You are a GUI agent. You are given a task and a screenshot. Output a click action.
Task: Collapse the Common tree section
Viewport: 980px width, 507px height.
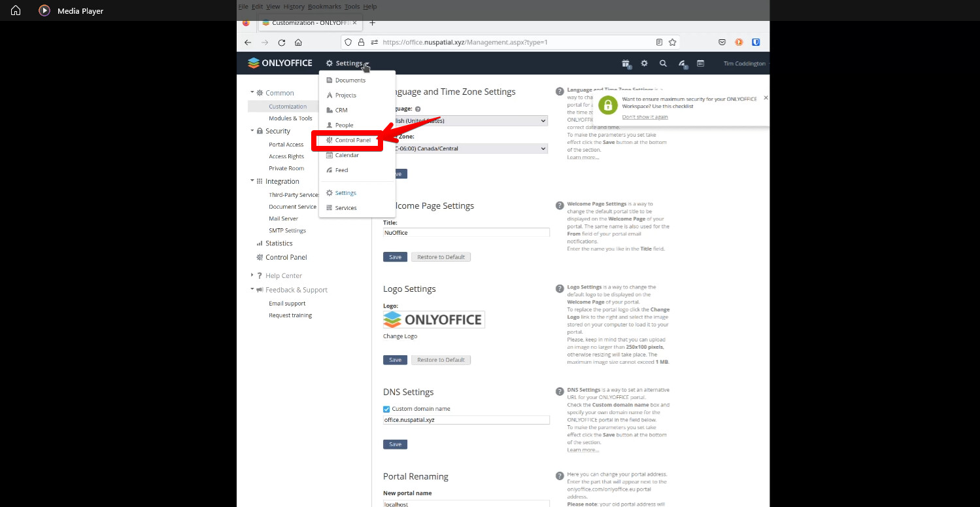click(252, 92)
